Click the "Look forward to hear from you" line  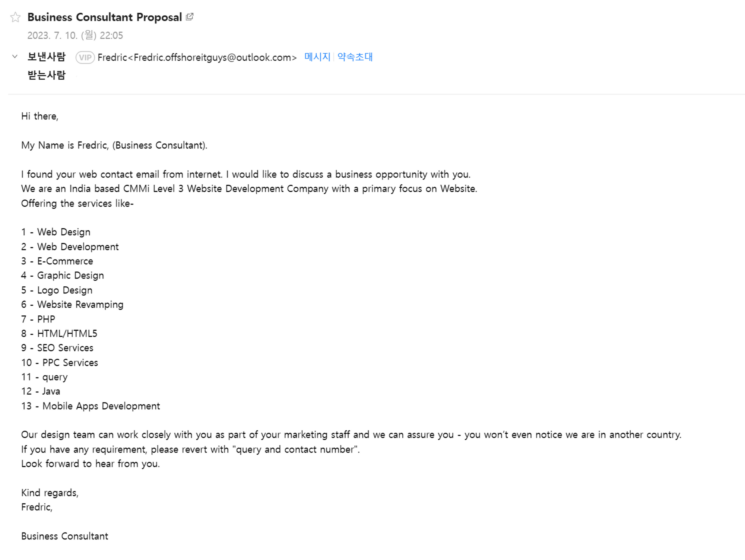(91, 464)
